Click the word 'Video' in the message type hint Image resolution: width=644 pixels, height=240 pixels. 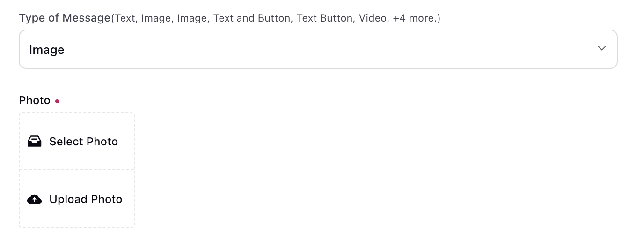(x=373, y=19)
